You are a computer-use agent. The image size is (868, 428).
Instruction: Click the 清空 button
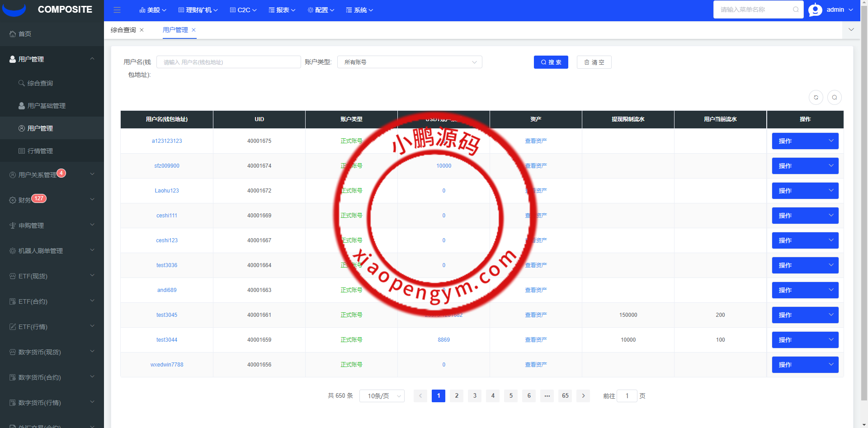(x=594, y=62)
